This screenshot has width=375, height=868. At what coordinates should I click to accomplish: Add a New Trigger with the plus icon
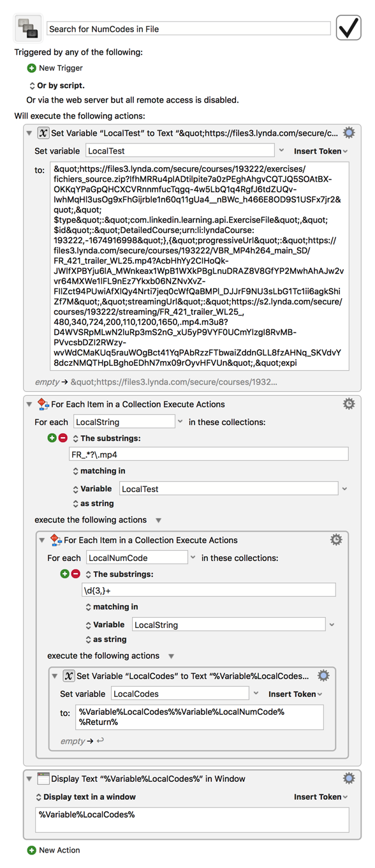tap(31, 68)
